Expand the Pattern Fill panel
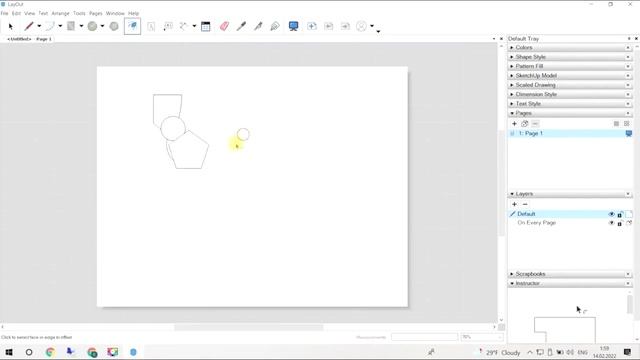This screenshot has width=640, height=360. coord(570,67)
